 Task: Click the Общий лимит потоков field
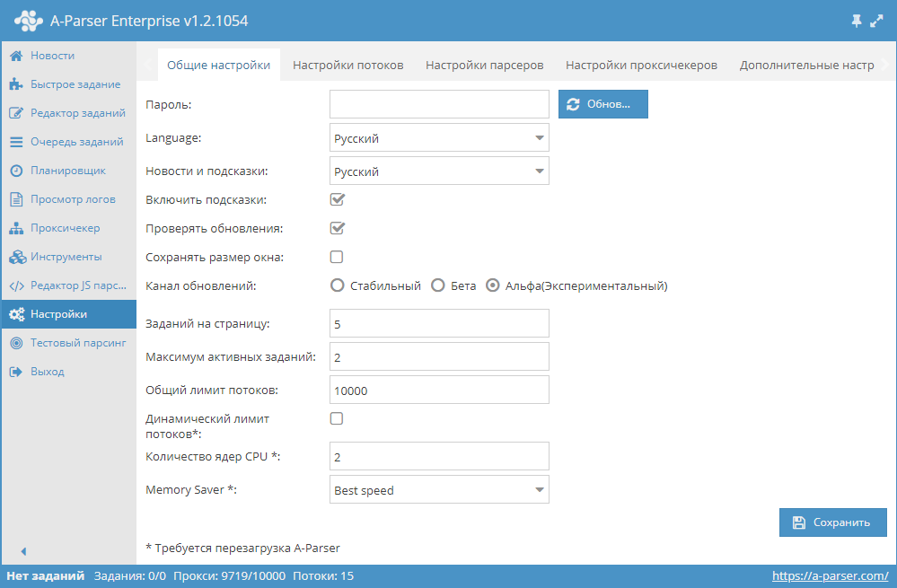439,390
